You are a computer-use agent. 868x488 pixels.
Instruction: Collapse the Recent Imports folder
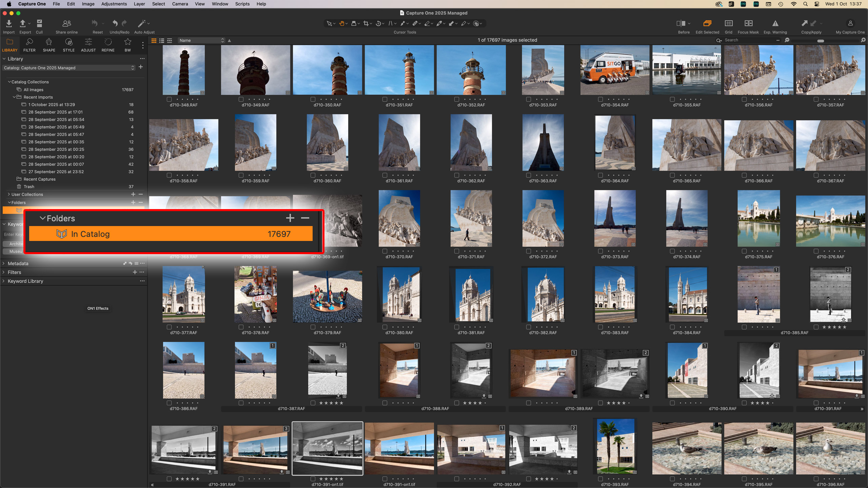pos(14,97)
